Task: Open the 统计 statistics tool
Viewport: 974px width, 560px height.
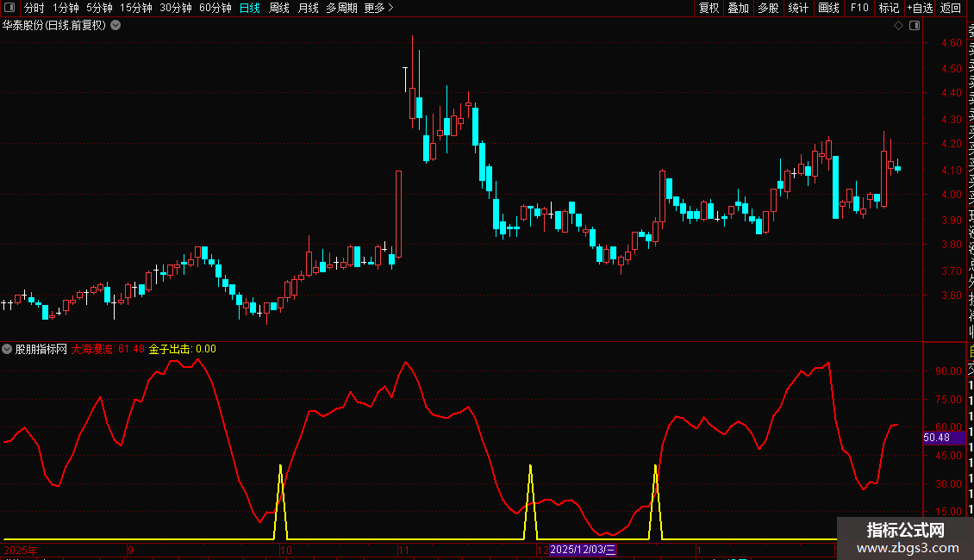Action: point(798,8)
